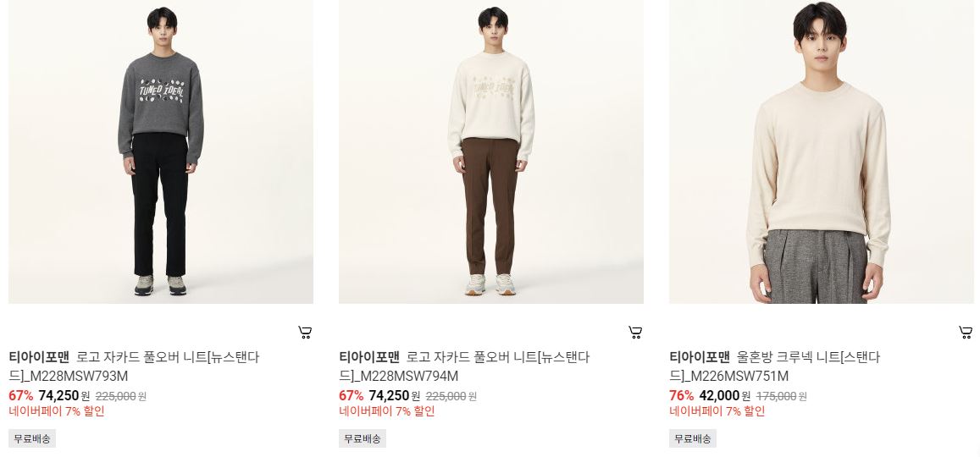This screenshot has height=457, width=980.
Task: Click 무료배송 badge on second product
Action: 363,438
